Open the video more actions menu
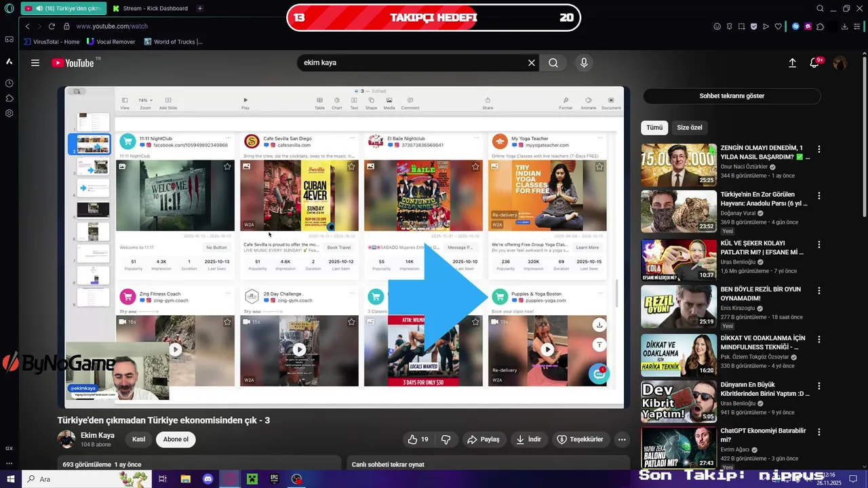Viewport: 868px width, 488px height. [x=622, y=439]
